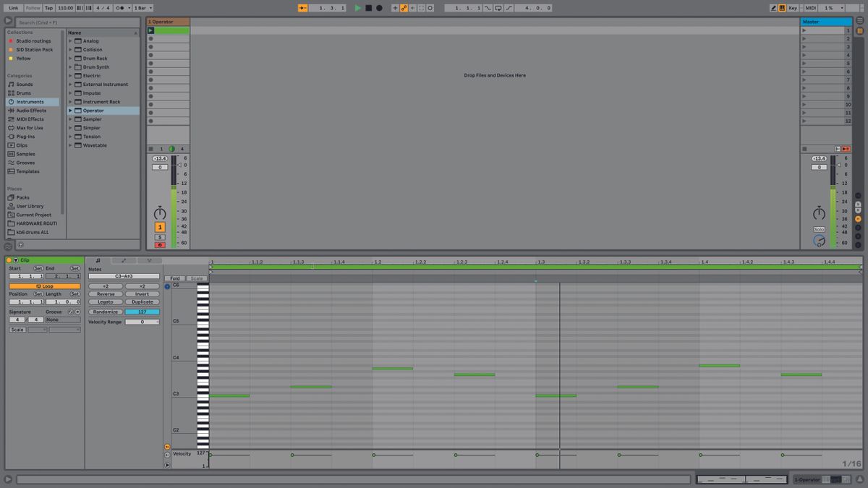This screenshot has width=868, height=488.
Task: Edit the 110.00 tempo field
Action: tap(66, 8)
